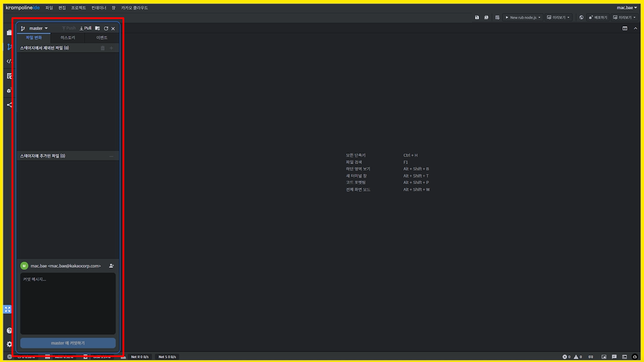Click the plus icon to stage all files
The width and height of the screenshot is (644, 362).
tap(111, 48)
